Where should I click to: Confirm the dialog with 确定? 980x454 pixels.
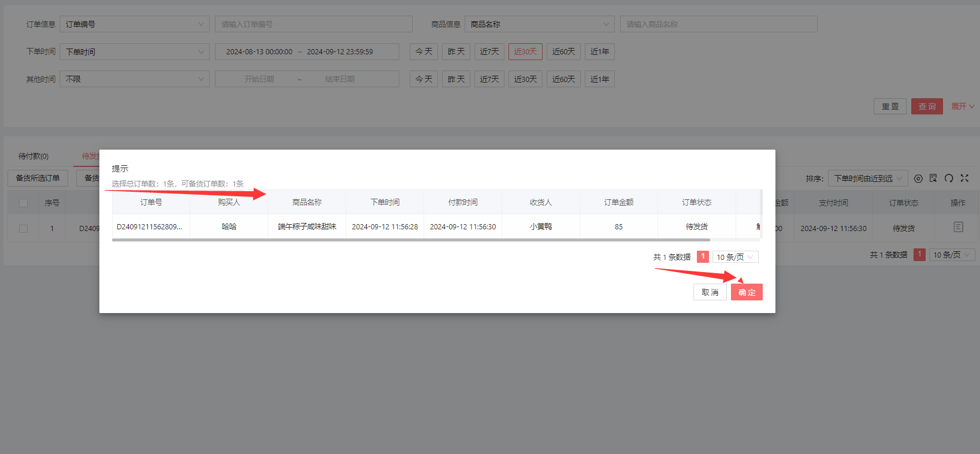coord(747,292)
